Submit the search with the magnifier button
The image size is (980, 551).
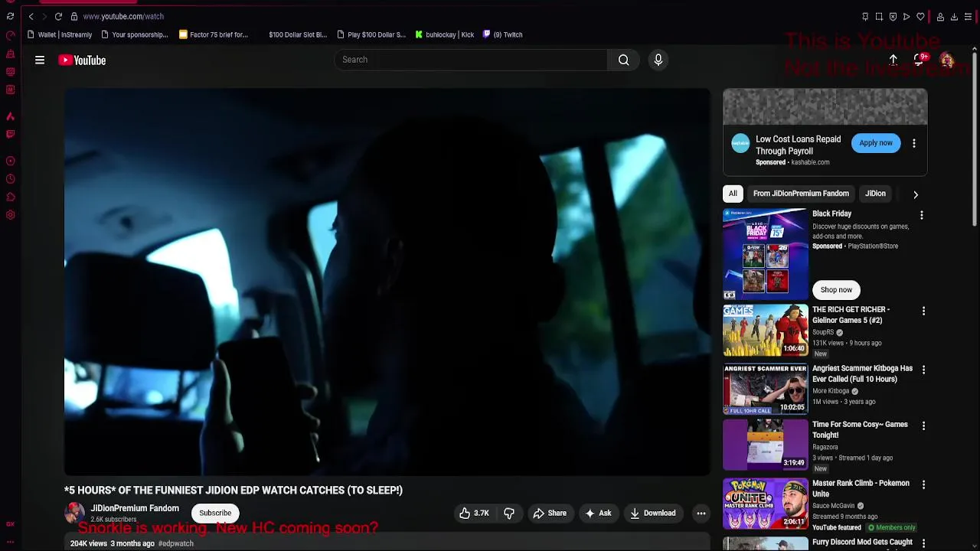point(624,60)
